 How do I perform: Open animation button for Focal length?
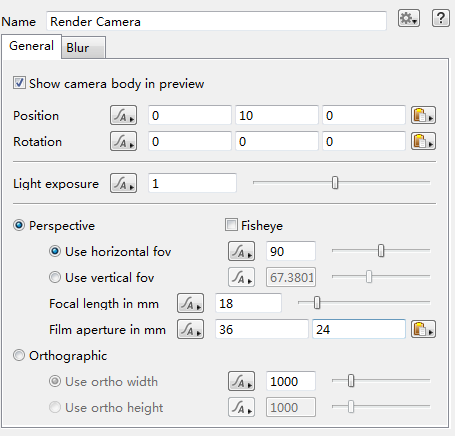point(190,303)
